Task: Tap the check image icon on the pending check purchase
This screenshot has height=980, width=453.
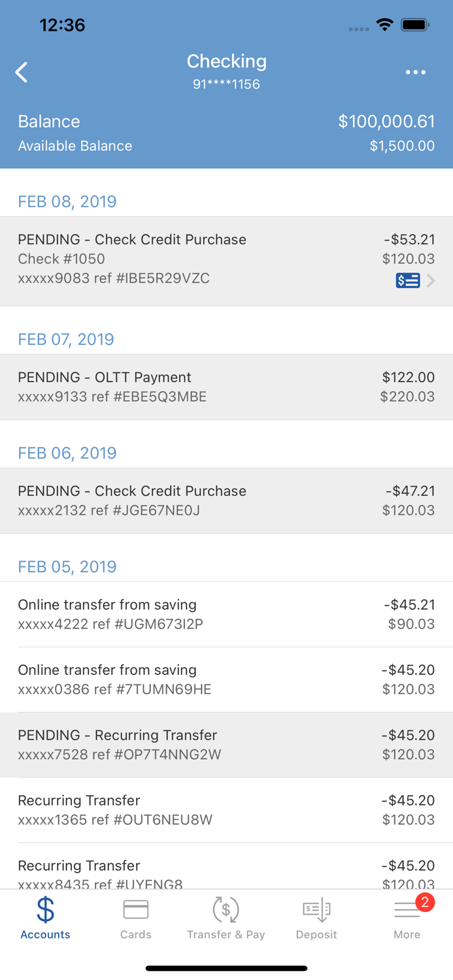Action: [x=407, y=280]
